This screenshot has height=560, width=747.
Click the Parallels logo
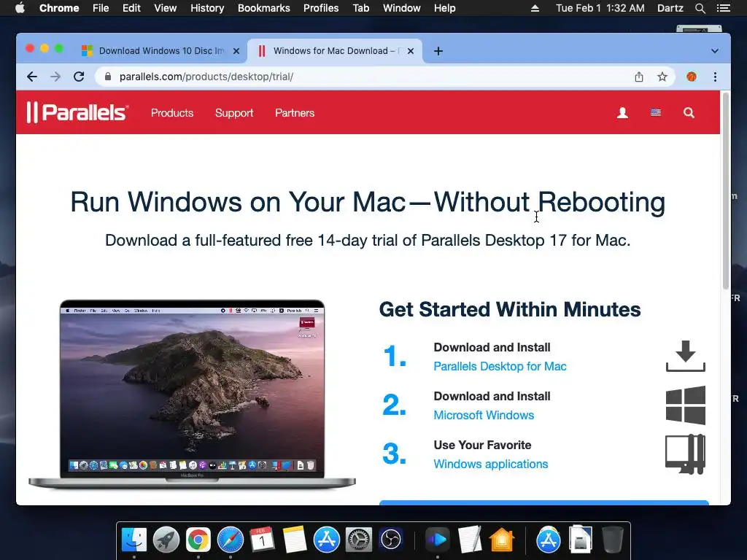[x=77, y=112]
